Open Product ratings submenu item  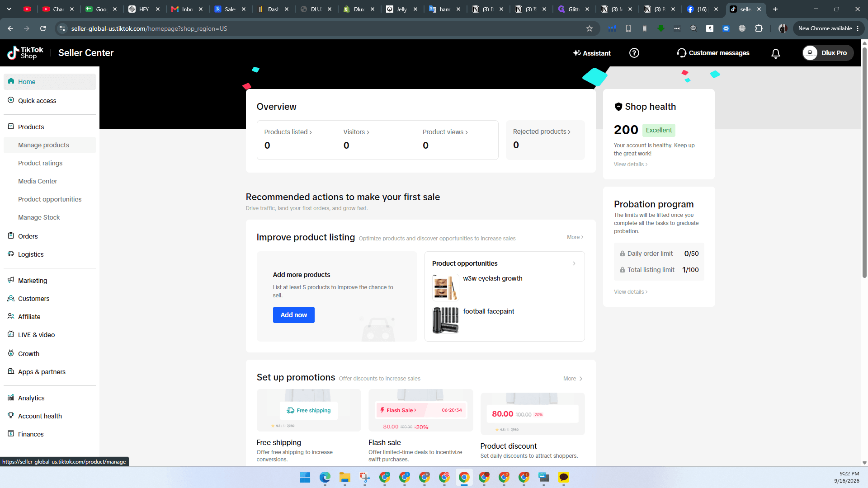[x=50, y=163]
